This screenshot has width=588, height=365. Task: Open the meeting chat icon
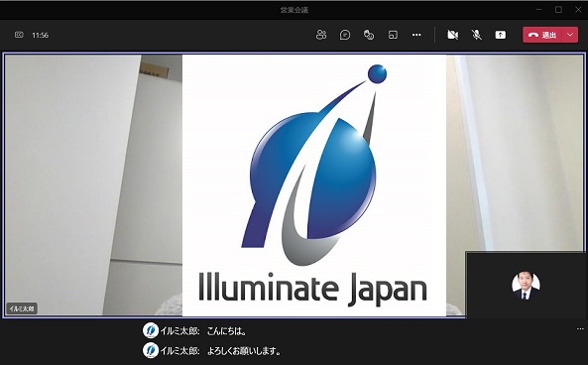[x=345, y=35]
